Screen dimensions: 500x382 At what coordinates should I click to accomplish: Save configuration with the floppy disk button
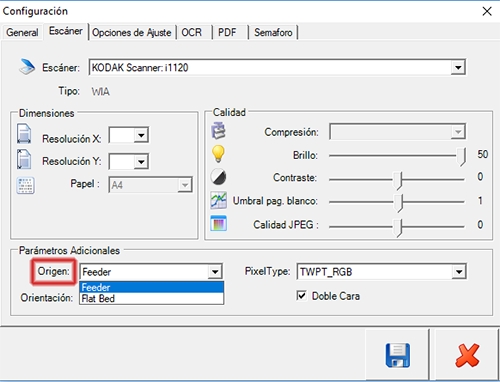pos(397,355)
